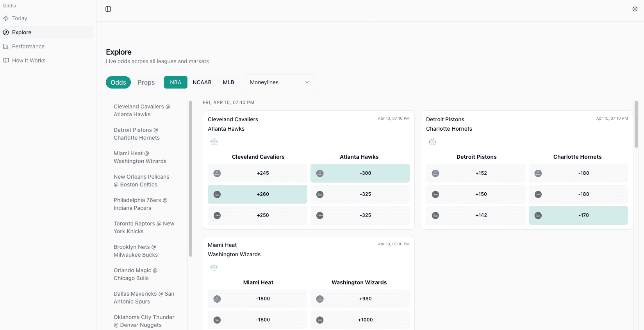Select the NCAAB league tab

click(202, 82)
